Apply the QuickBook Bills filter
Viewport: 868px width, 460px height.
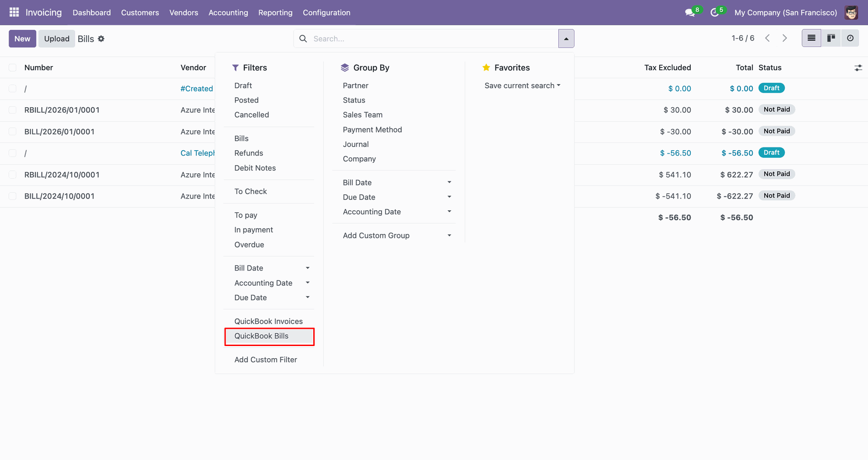click(x=261, y=336)
